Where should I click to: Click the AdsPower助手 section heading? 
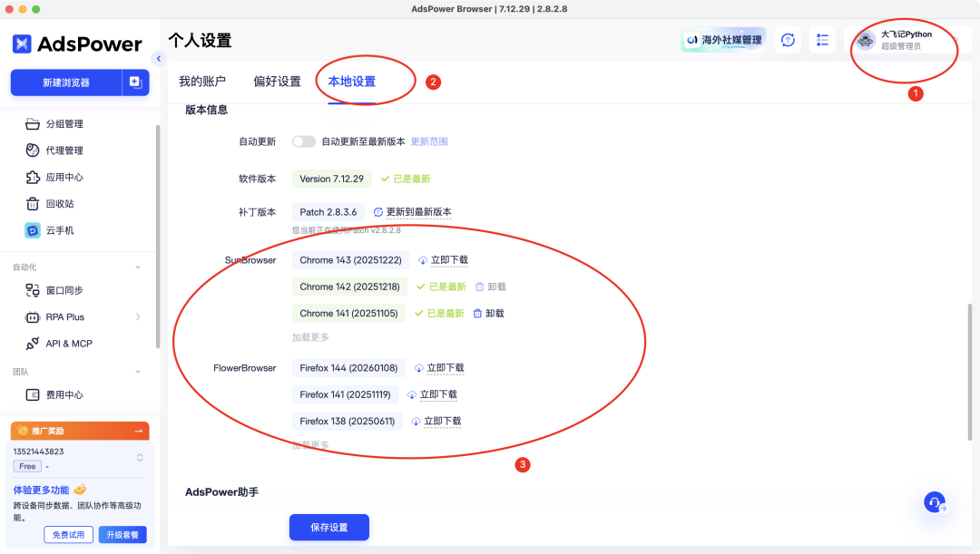[x=222, y=492]
